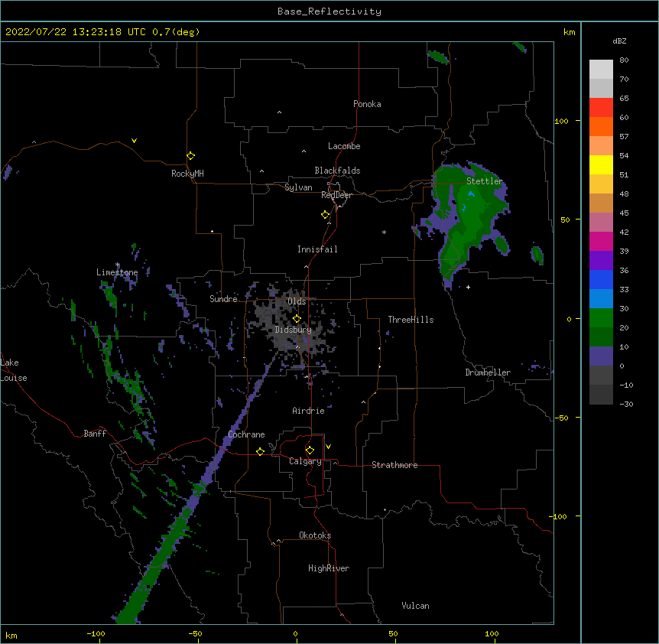Viewport: 659px width, 644px height.
Task: Select the magenta 39-42 dBZ legend swatch
Action: click(x=601, y=241)
